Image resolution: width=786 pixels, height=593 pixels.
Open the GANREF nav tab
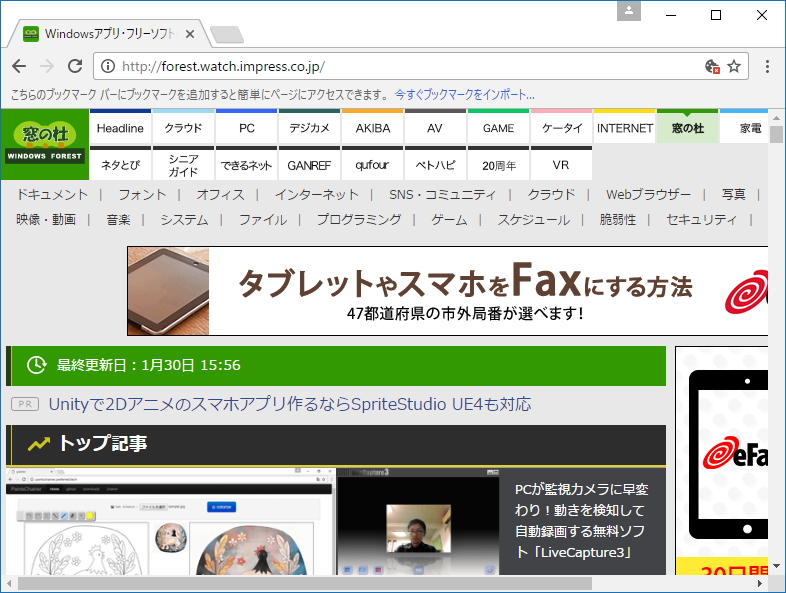click(x=309, y=163)
